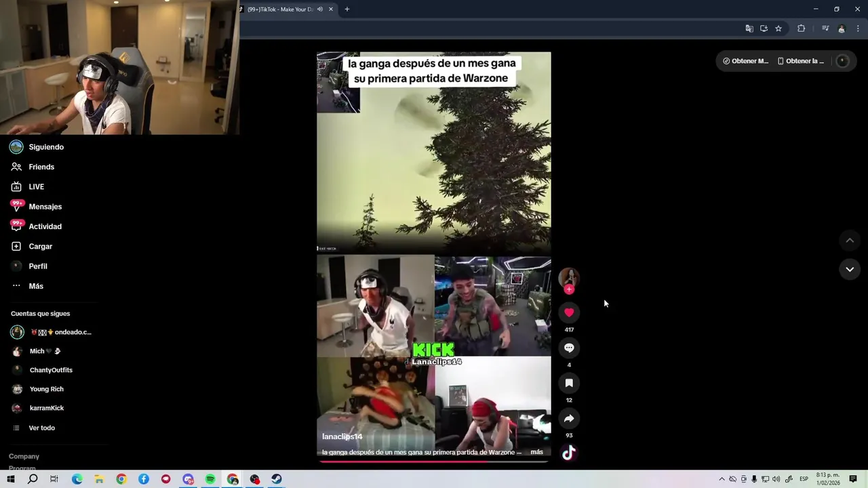This screenshot has height=488, width=868.
Task: Expand caption with the más link
Action: coord(536,452)
